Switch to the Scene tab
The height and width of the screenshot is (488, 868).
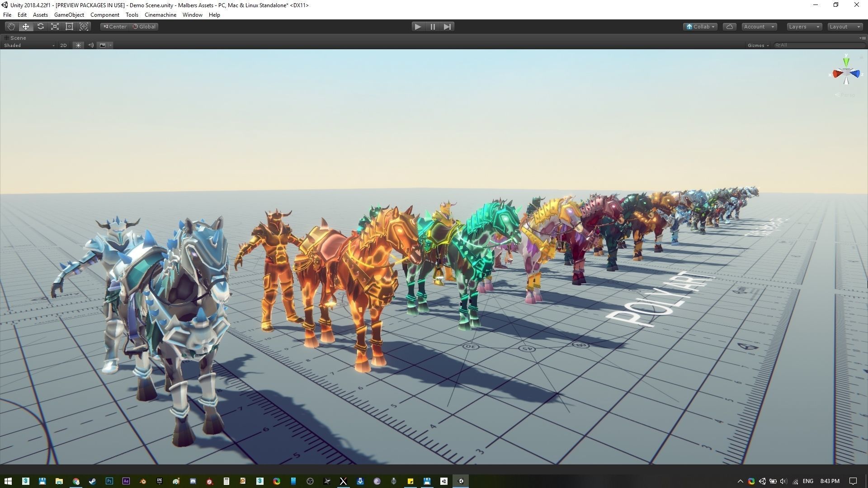[15, 38]
